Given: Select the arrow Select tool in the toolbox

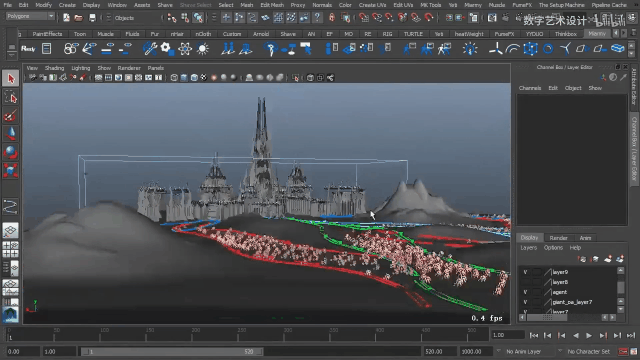Looking at the screenshot, I should (11, 79).
